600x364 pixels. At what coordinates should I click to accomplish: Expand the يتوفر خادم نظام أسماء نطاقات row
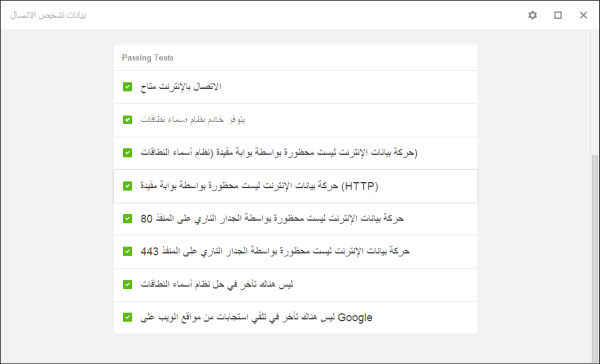pos(295,120)
